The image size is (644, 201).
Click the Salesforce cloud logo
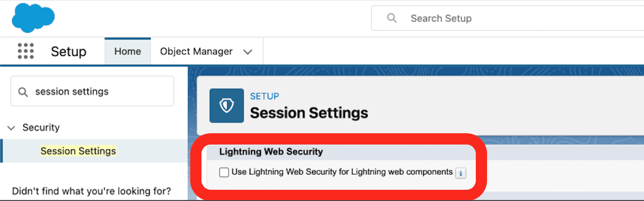33,18
